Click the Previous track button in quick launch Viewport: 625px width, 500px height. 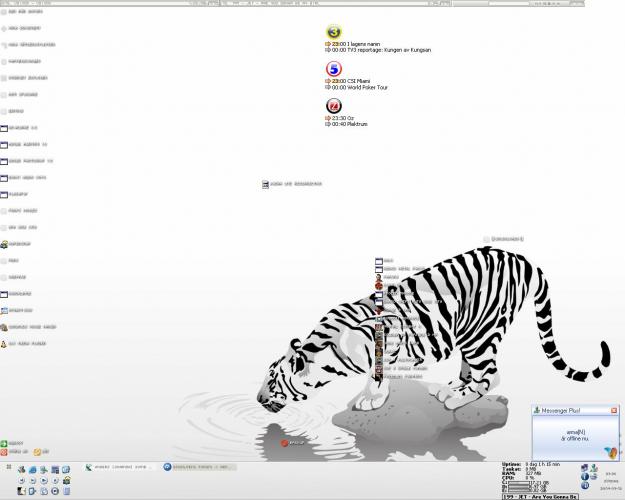point(22,480)
